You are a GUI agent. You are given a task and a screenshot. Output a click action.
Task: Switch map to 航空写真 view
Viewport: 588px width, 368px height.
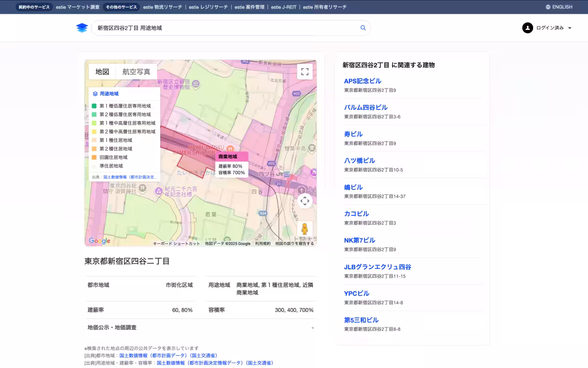coord(136,72)
